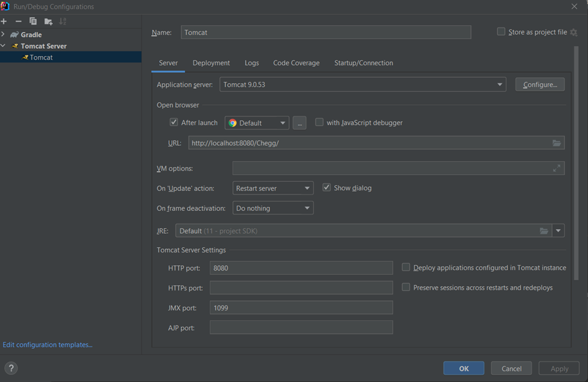Click the JMX port field
This screenshot has height=382, width=588.
coord(301,307)
